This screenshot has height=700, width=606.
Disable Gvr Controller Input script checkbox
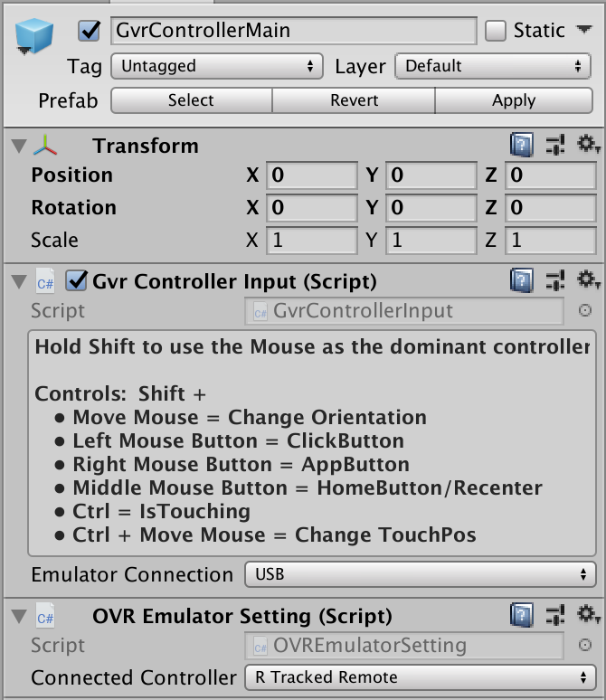(x=77, y=281)
